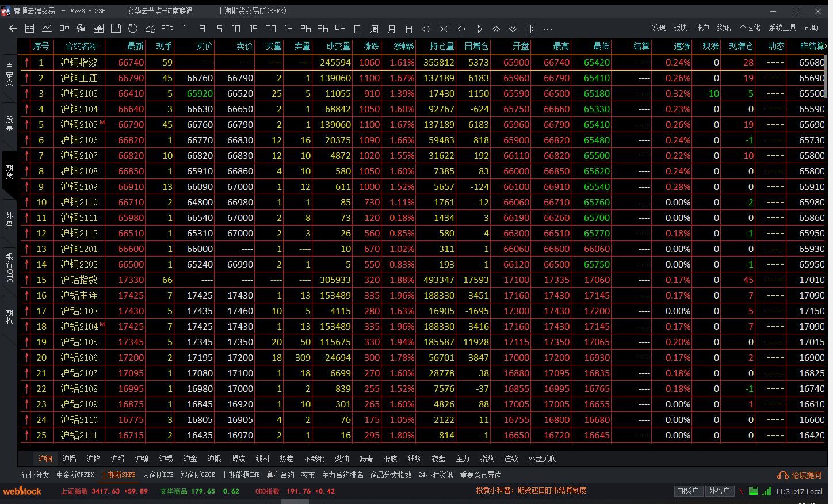
Task: Click the refresh circular arrow icon
Action: pyautogui.click(x=133, y=28)
